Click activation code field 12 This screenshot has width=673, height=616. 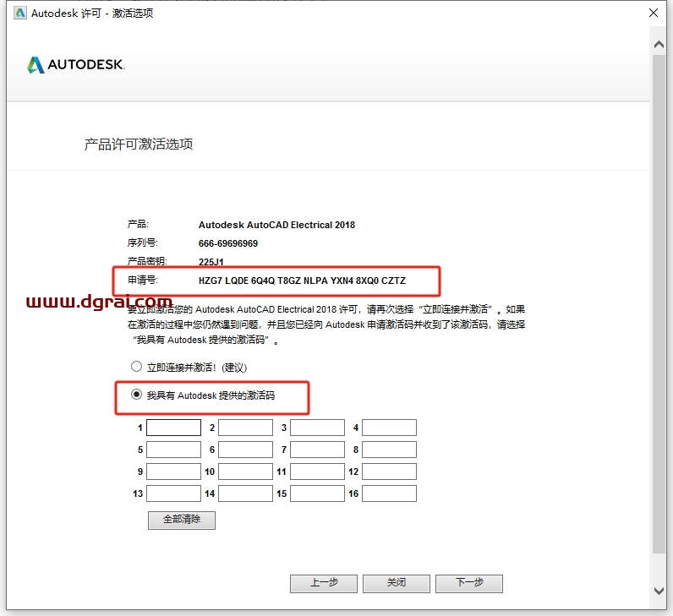pyautogui.click(x=389, y=472)
